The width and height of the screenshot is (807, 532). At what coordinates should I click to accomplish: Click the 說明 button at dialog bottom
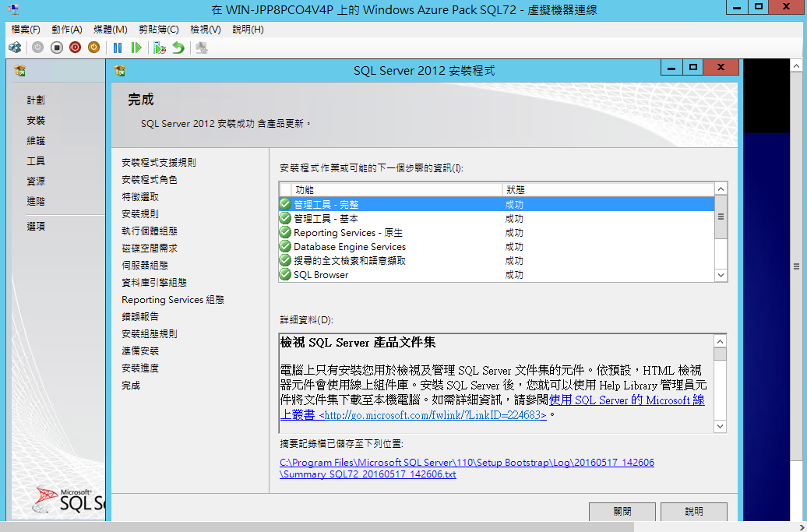pos(694,512)
